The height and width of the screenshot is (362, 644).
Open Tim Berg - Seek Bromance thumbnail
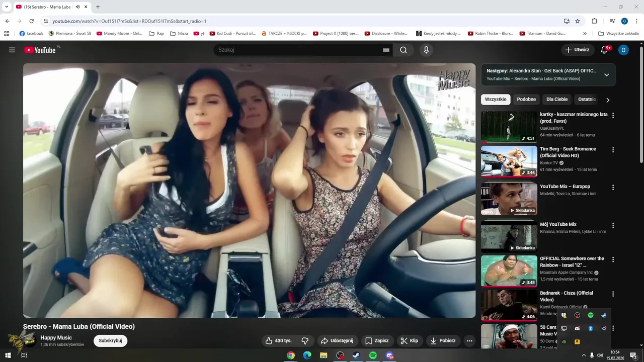point(509,161)
